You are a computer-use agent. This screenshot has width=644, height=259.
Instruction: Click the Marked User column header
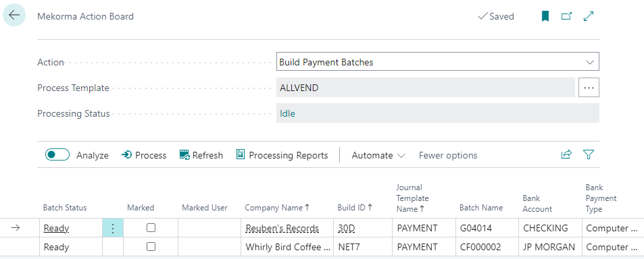tap(205, 208)
